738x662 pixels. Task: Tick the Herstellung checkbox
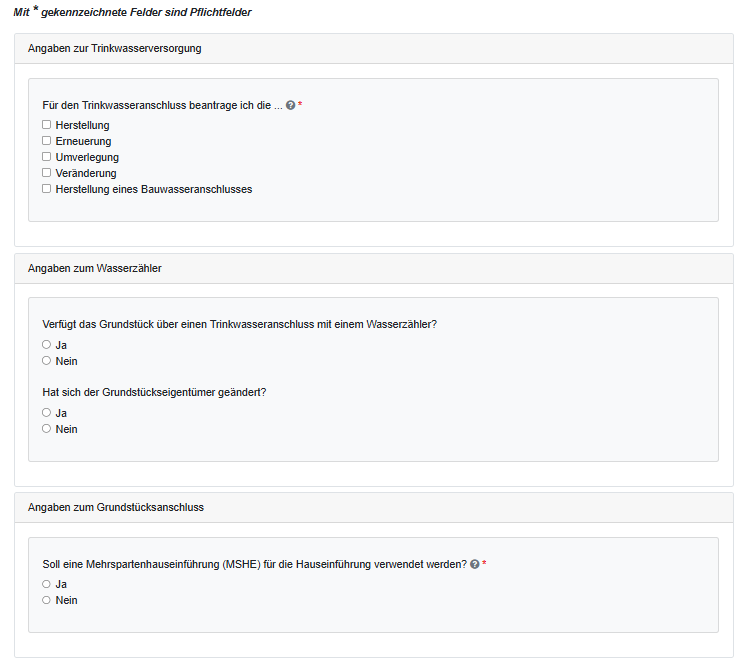point(46,125)
